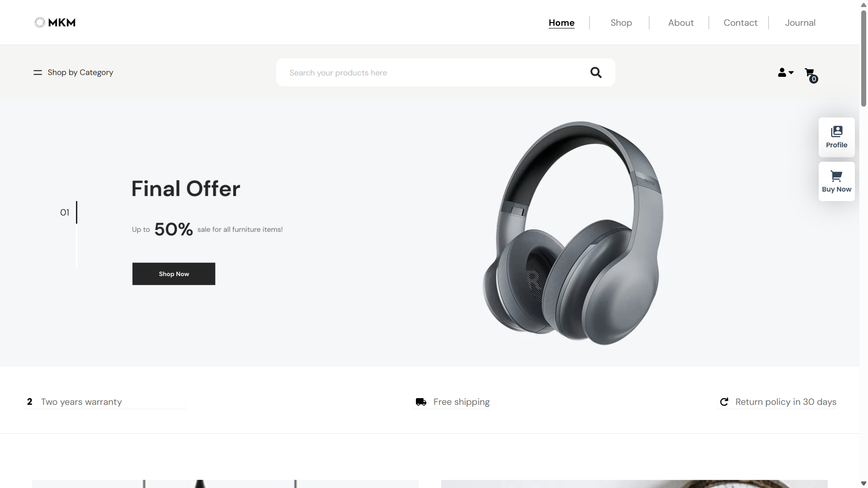868x488 pixels.
Task: Click the Shop Now button
Action: click(x=174, y=274)
